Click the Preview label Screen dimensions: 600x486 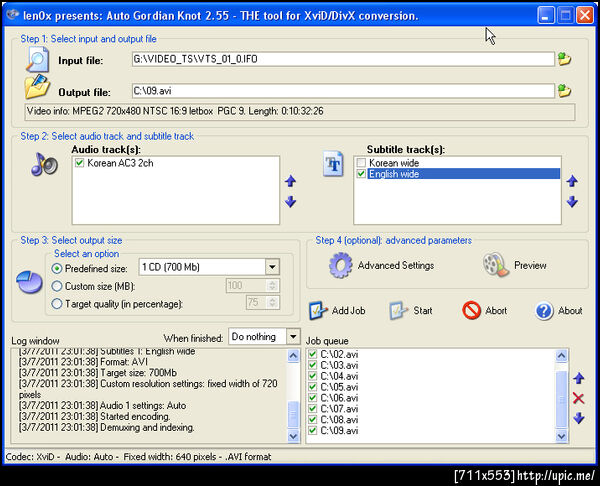click(530, 265)
